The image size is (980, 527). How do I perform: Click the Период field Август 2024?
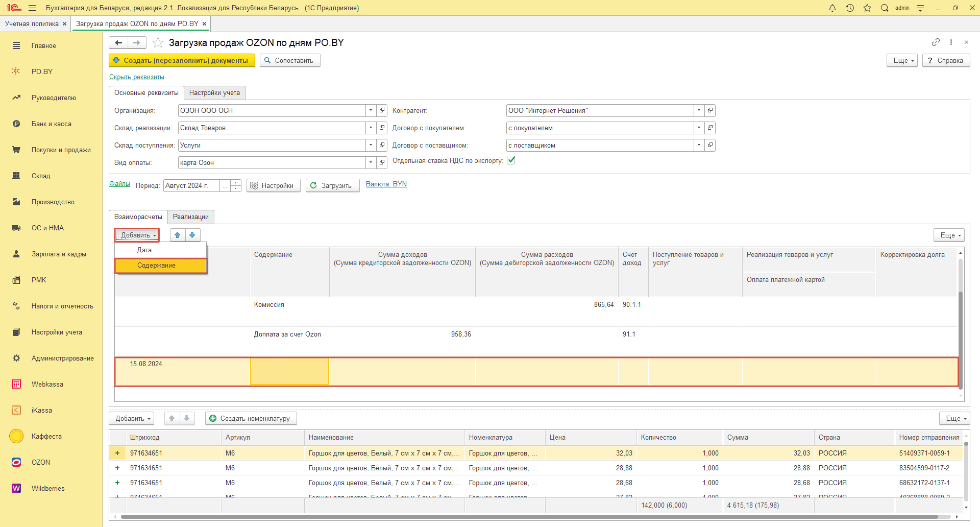pos(191,185)
